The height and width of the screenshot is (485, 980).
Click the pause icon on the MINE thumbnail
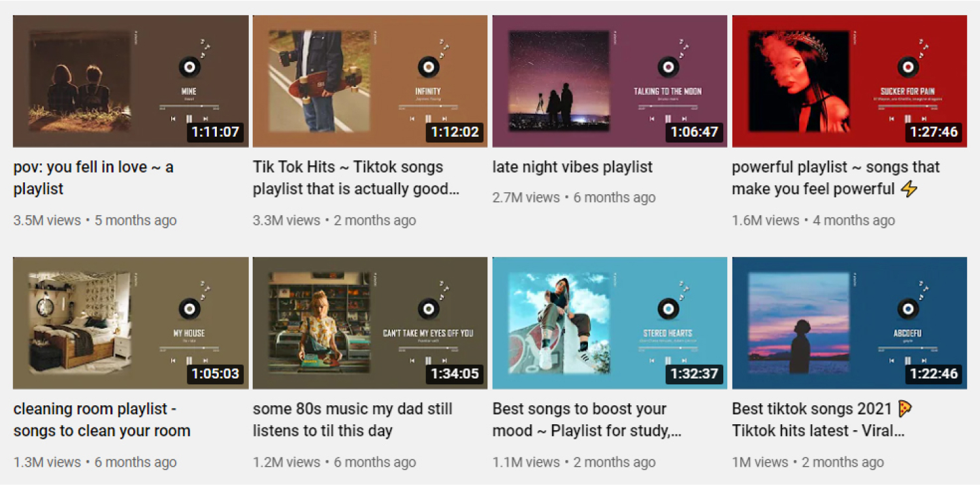pyautogui.click(x=189, y=119)
